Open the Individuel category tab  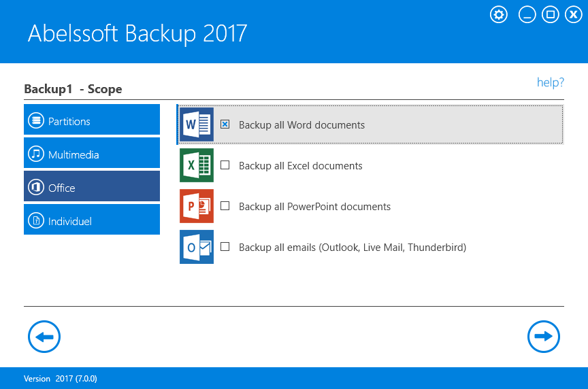pyautogui.click(x=92, y=221)
